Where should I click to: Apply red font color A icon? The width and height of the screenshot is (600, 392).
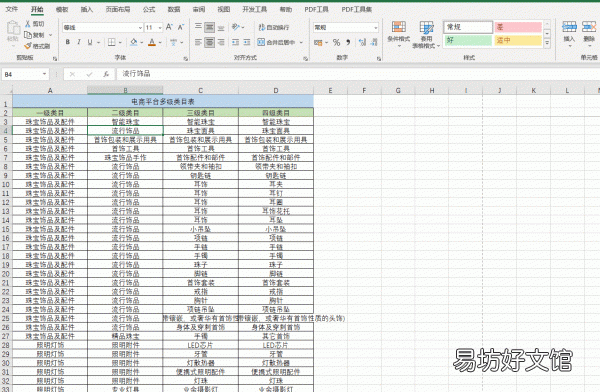point(152,42)
